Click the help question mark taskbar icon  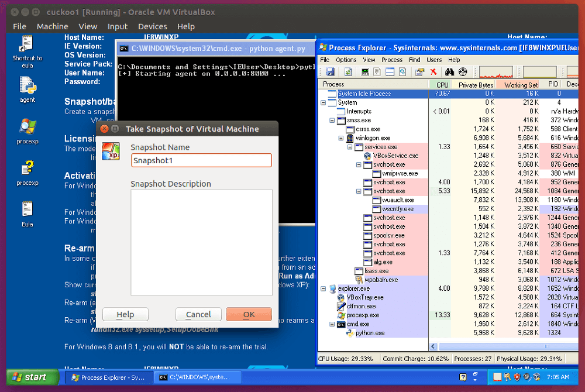point(463,377)
